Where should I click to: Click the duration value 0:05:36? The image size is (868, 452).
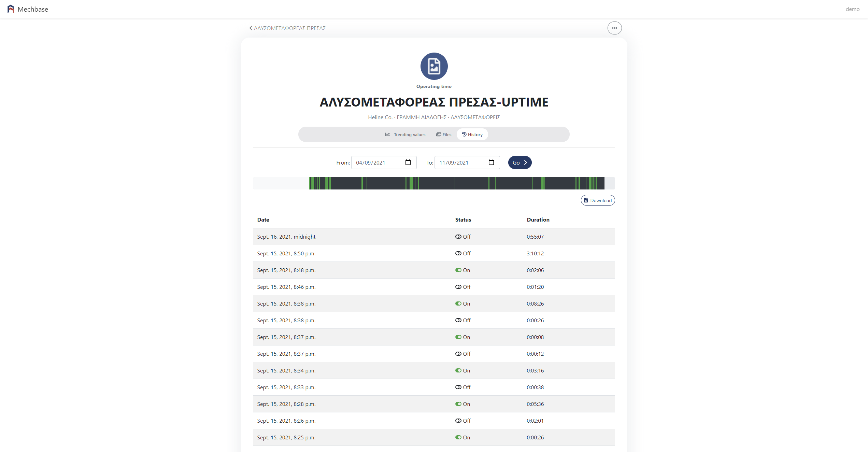(x=535, y=404)
